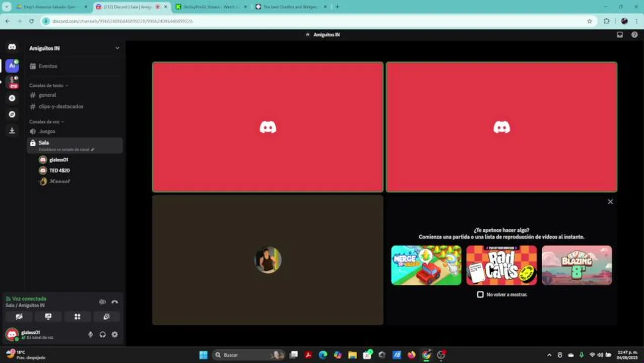Click the Add a Server plus icon
Viewport: 644px width, 363px height.
coord(12,98)
